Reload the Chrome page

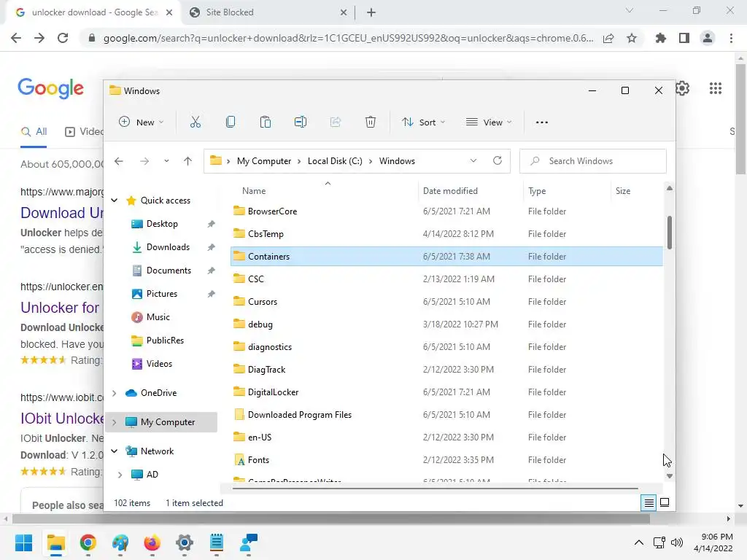point(63,38)
